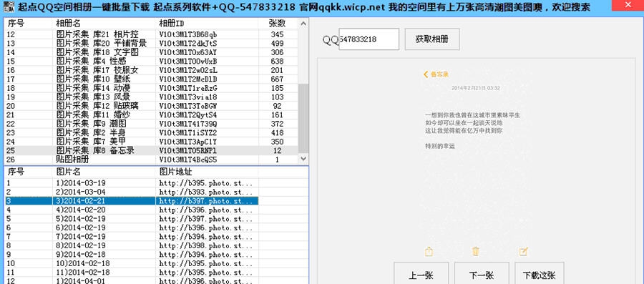This screenshot has height=284, width=644.
Task: Select album 图片采集 库17 校服女
Action: coord(97,70)
